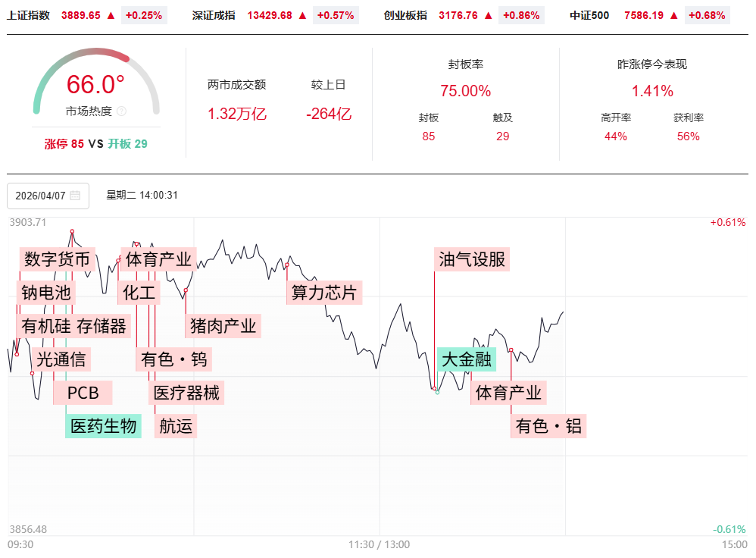
Task: Click the +0.25% badge for 上证指数
Action: coord(144,15)
